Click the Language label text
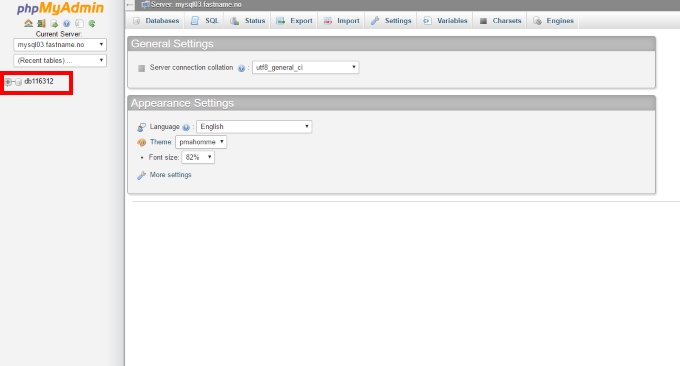The width and height of the screenshot is (680, 366). (164, 127)
